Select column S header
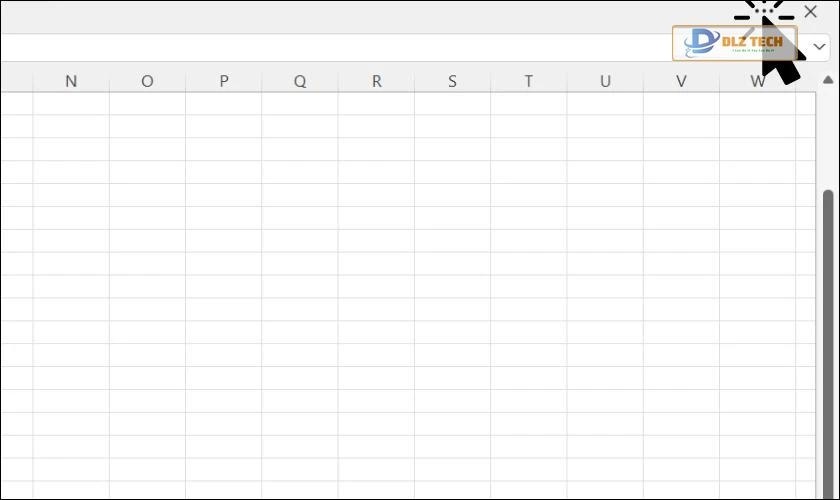The height and width of the screenshot is (500, 840). click(x=452, y=81)
